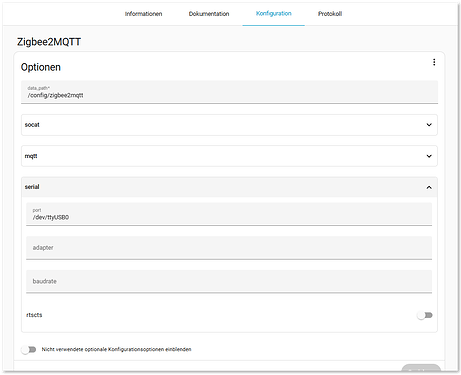This screenshot has height=375, width=461.
Task: Click the serial port input field
Action: point(229,214)
